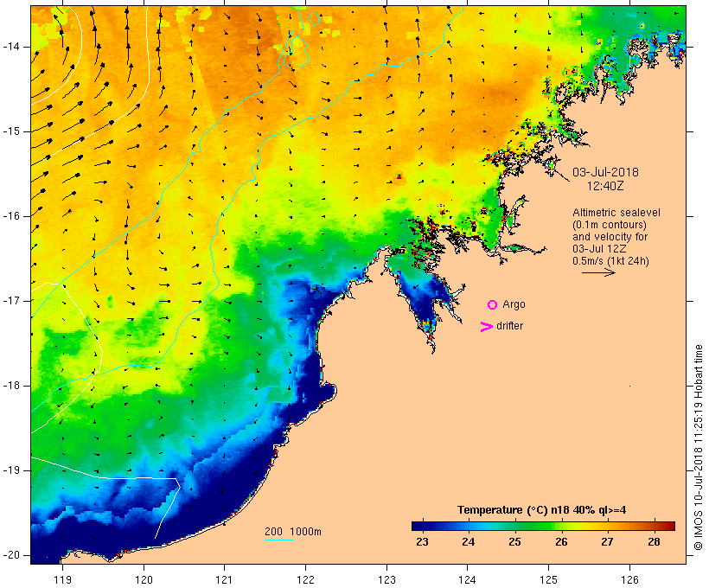The width and height of the screenshot is (709, 588).
Task: Click colorbar tick label 27
Action: pos(608,542)
